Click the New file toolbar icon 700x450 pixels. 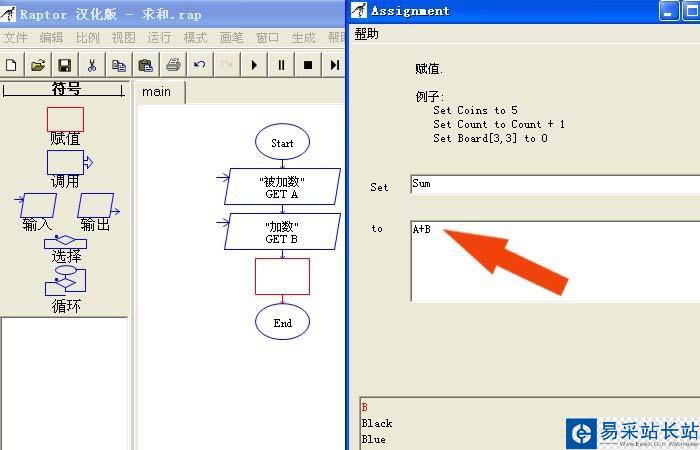click(12, 65)
